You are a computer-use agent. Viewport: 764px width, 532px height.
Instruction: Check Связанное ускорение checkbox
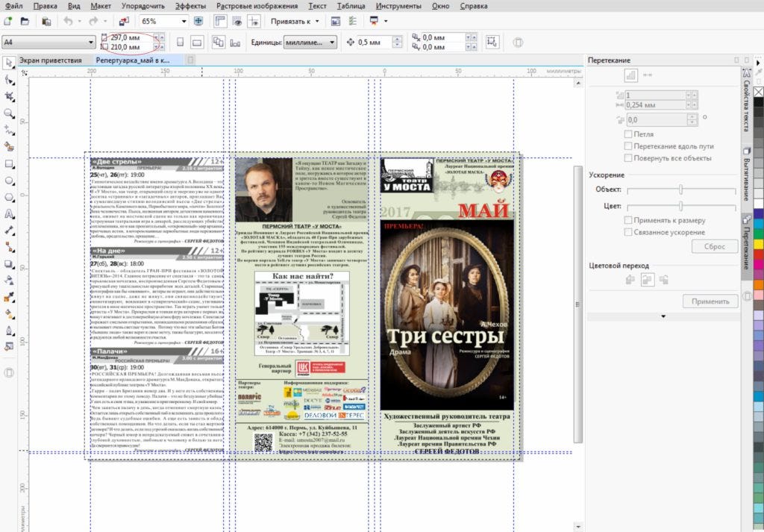(x=628, y=232)
